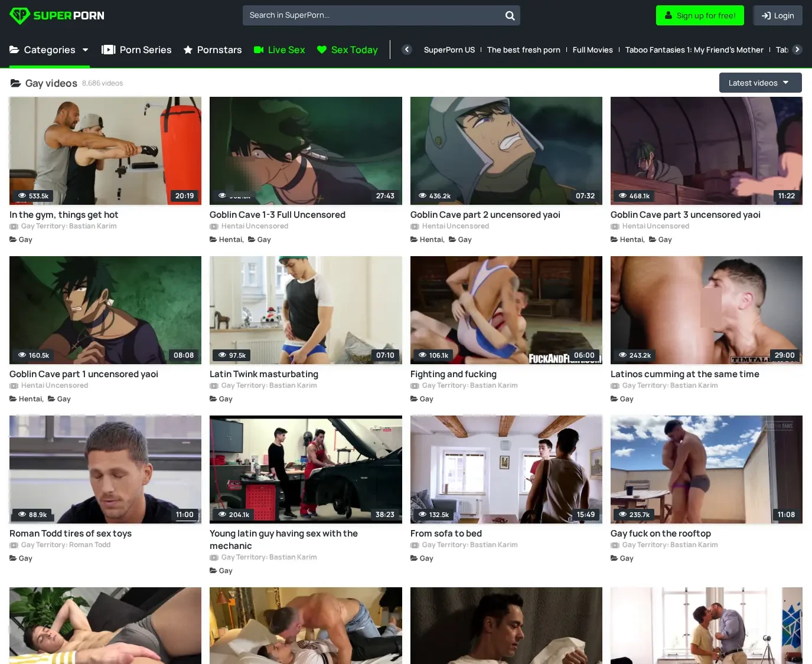
Task: Click the 38:23 duration badge on mechanic video
Action: [385, 515]
